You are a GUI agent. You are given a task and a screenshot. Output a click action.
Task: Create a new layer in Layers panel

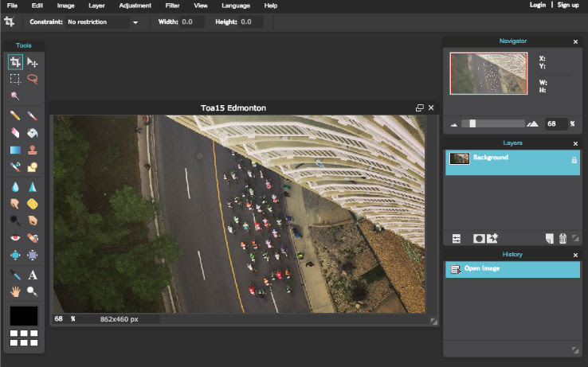click(x=550, y=239)
